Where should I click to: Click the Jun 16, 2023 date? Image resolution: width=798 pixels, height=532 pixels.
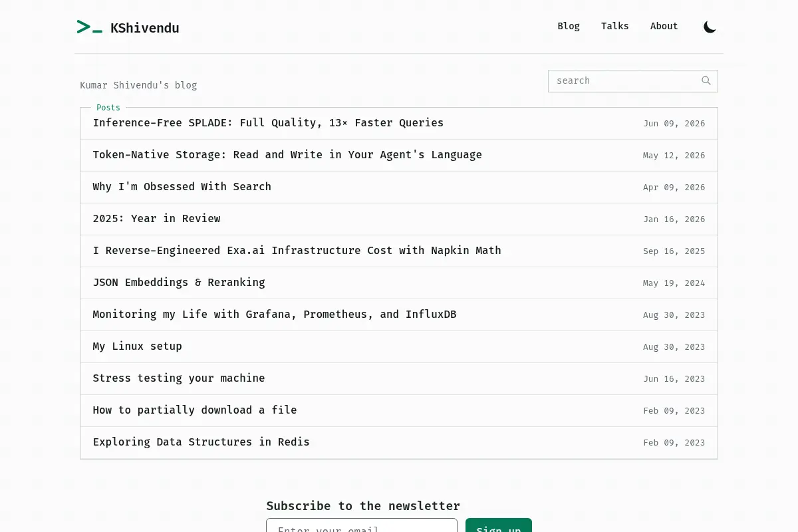click(674, 379)
